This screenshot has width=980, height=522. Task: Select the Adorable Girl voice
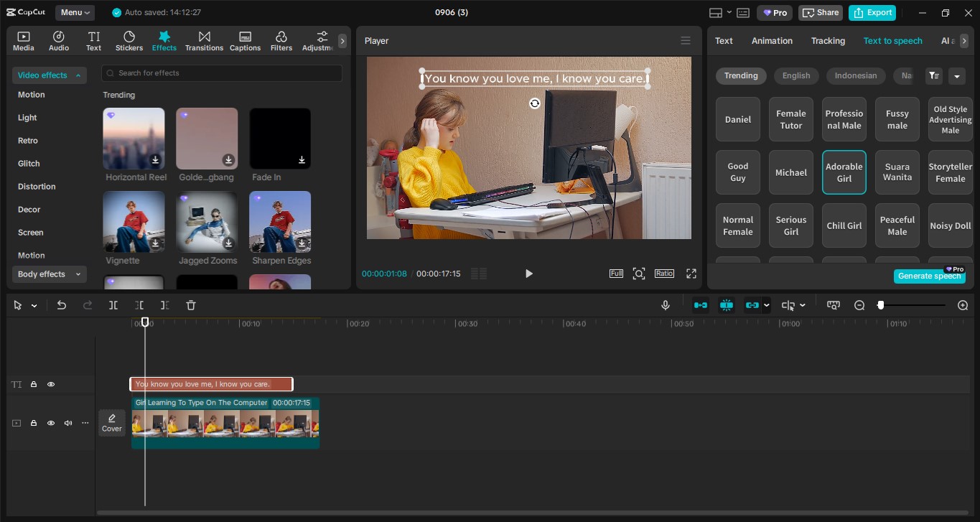click(x=844, y=172)
